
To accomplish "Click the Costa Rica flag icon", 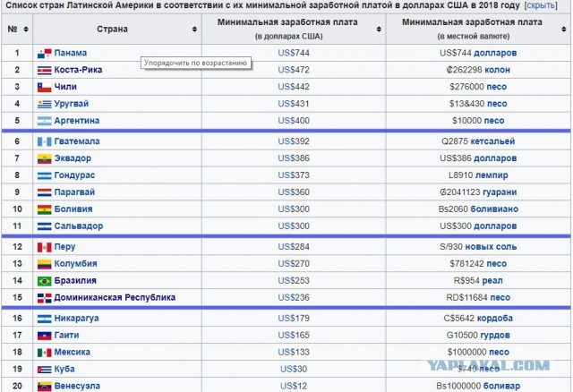I will (x=44, y=70).
